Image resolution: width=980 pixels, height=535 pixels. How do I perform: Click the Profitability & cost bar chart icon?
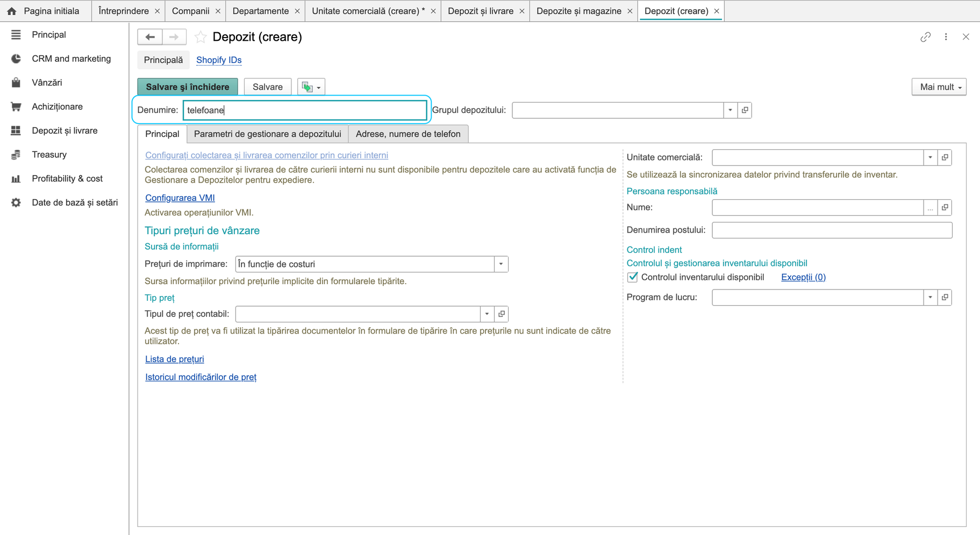16,178
